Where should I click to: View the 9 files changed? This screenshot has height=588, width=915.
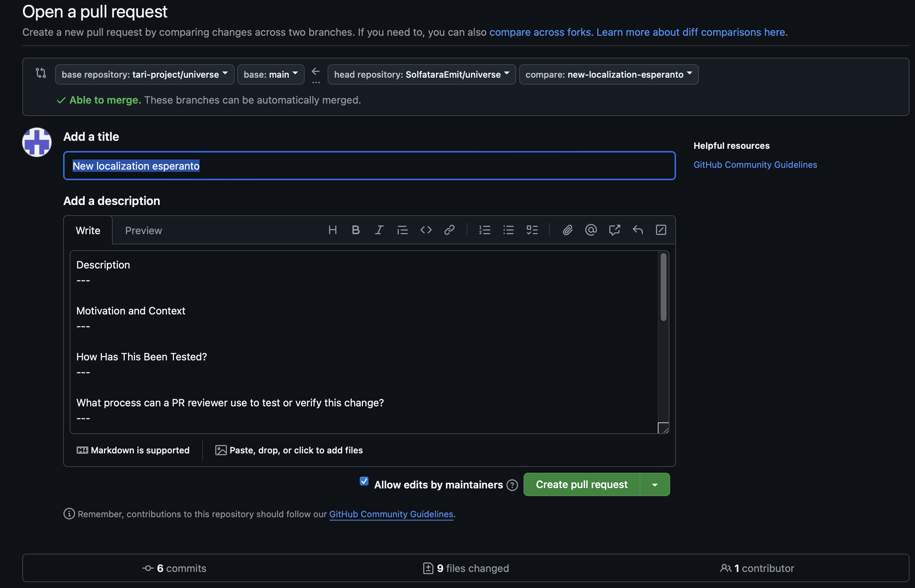(466, 568)
